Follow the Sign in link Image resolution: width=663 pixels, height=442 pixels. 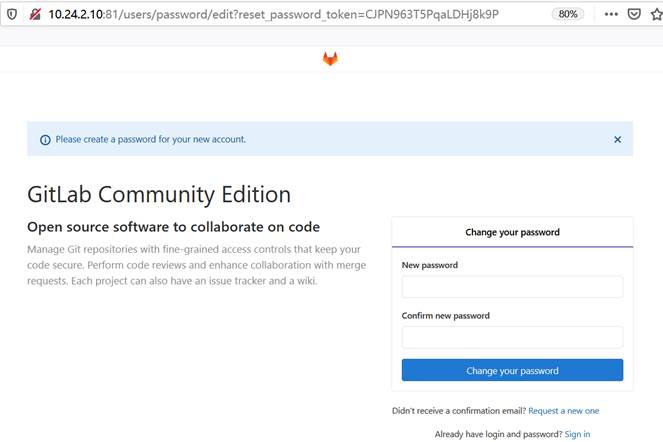coord(577,434)
